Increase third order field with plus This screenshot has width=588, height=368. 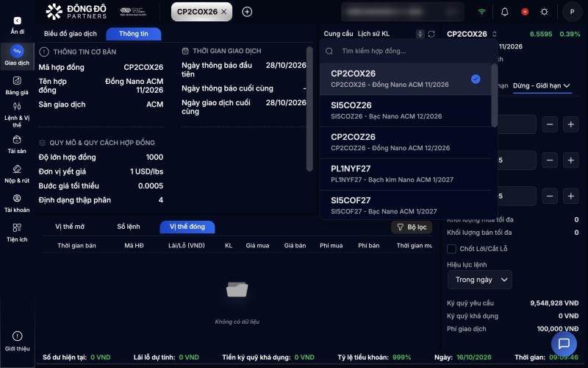(x=571, y=197)
